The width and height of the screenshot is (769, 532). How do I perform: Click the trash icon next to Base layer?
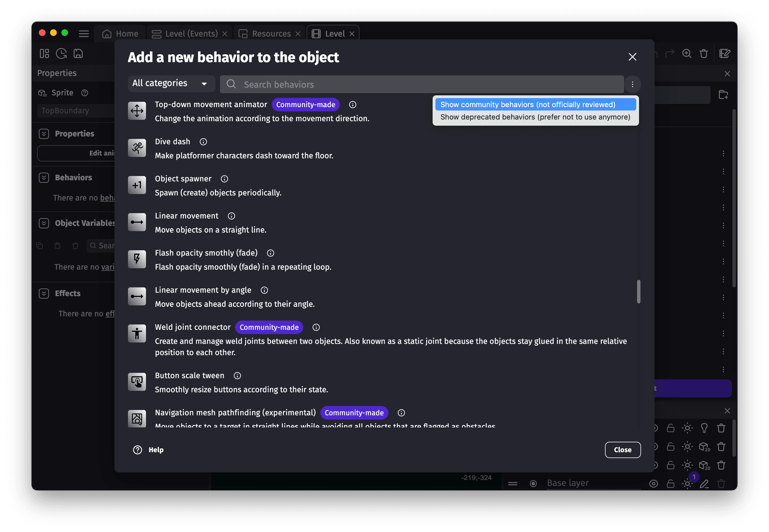721,484
